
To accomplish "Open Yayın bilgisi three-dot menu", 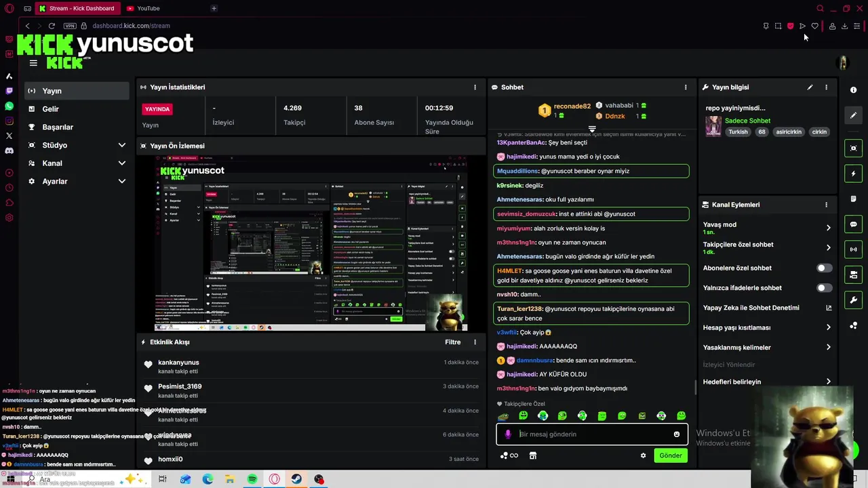I will point(826,87).
